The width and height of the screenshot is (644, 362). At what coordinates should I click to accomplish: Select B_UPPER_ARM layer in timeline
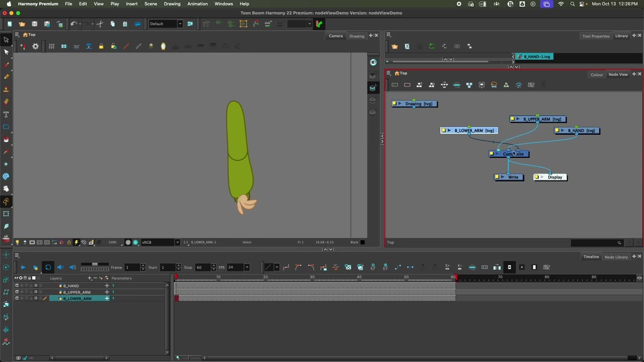point(76,292)
